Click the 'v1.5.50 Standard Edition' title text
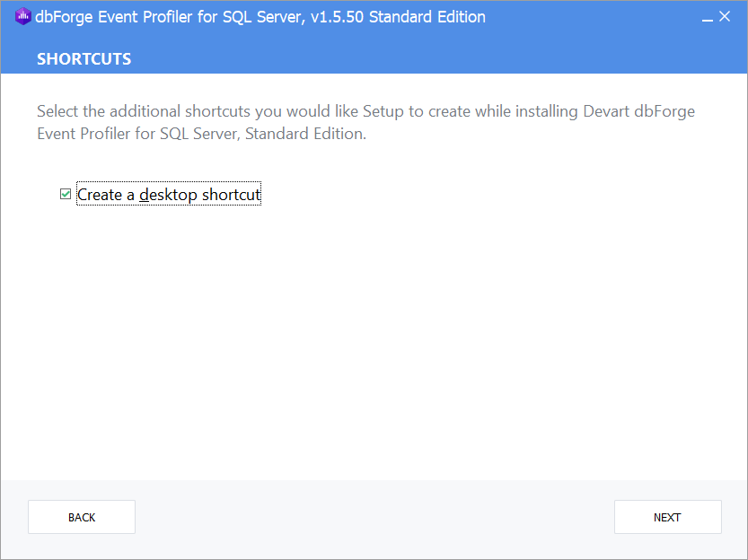Screen dimensions: 748x560 pyautogui.click(x=398, y=17)
